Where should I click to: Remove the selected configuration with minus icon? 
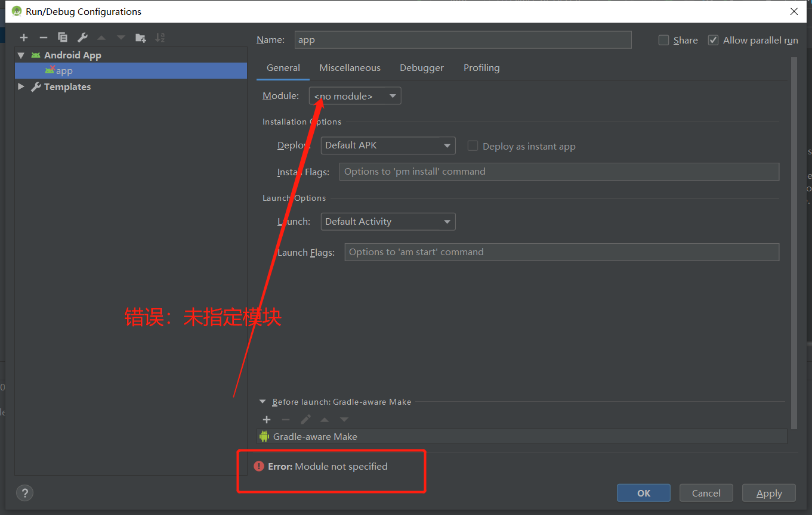pos(43,38)
